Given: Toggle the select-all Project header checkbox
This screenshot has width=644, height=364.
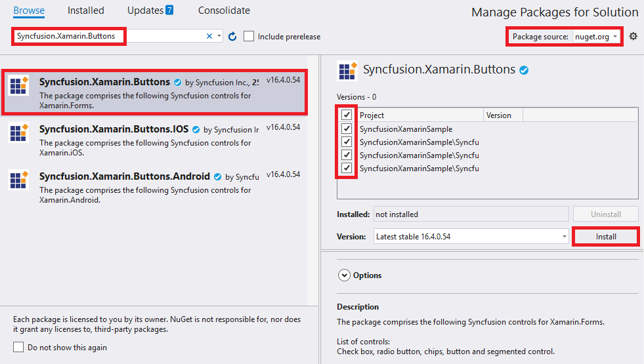Looking at the screenshot, I should [347, 115].
